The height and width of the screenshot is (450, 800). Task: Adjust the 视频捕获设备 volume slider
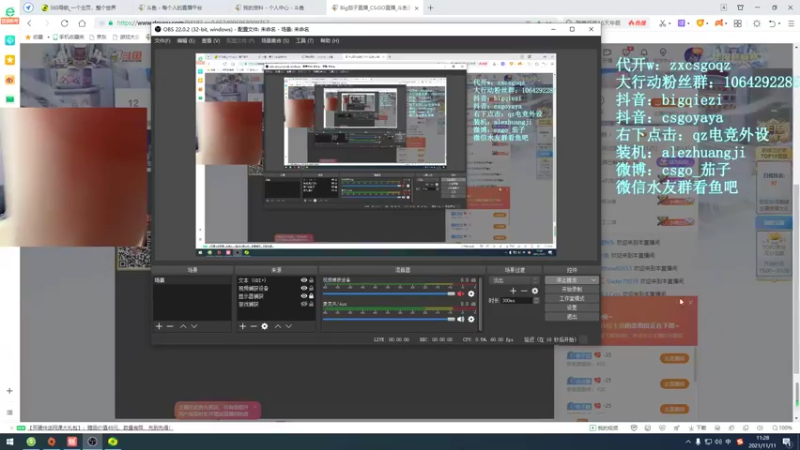389,294
